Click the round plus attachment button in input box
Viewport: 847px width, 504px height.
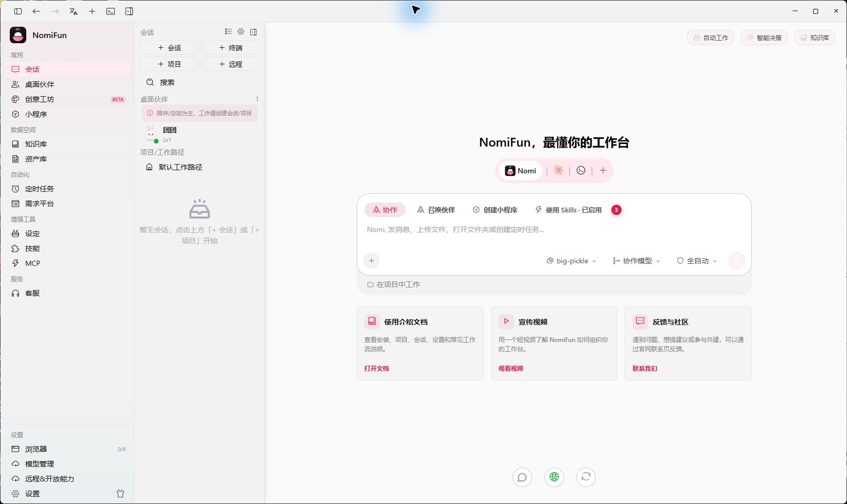coord(372,261)
